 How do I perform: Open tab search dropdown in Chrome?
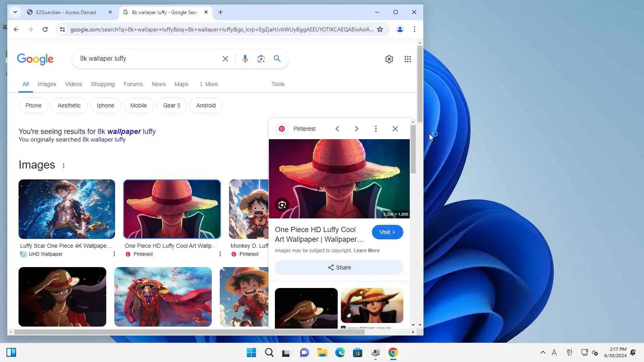click(15, 12)
